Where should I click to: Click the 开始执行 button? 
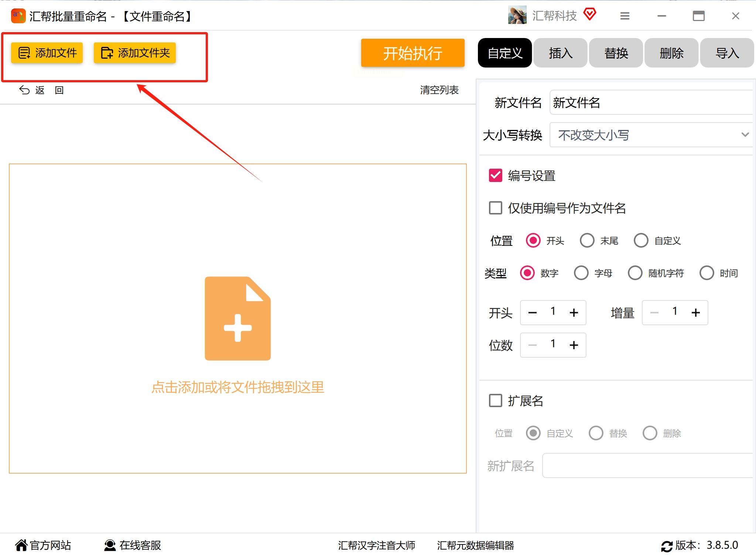413,53
